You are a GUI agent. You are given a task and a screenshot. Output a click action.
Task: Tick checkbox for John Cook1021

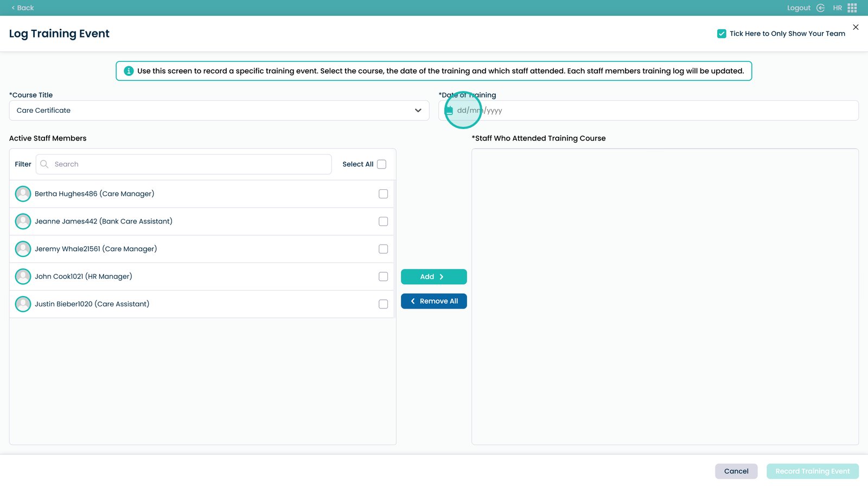point(383,277)
